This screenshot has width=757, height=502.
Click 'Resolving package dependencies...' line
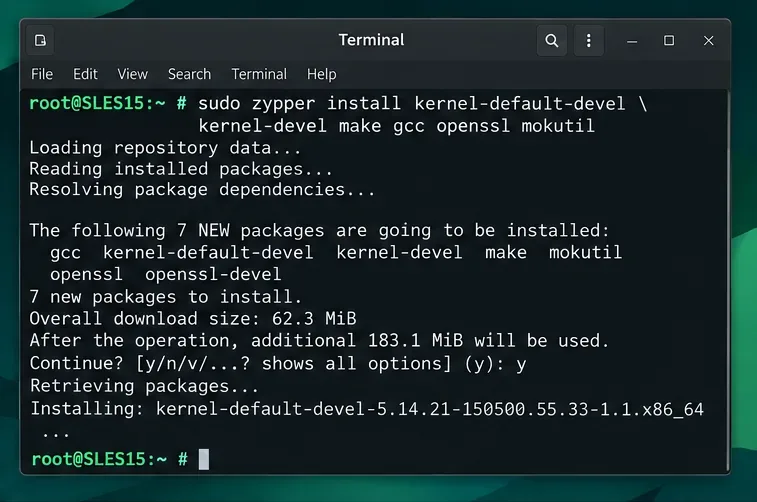(x=202, y=190)
